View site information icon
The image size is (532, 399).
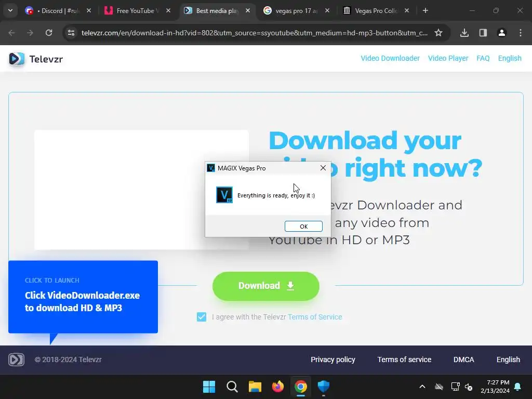pyautogui.click(x=71, y=33)
